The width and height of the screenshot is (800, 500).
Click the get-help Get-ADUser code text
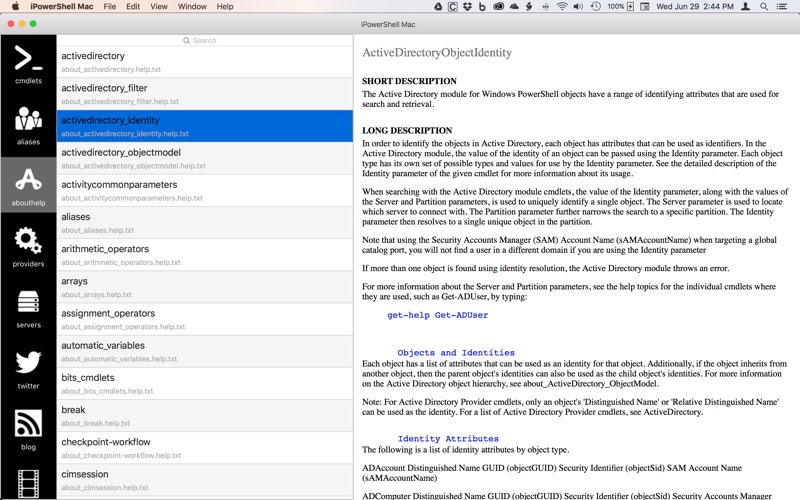tap(437, 315)
